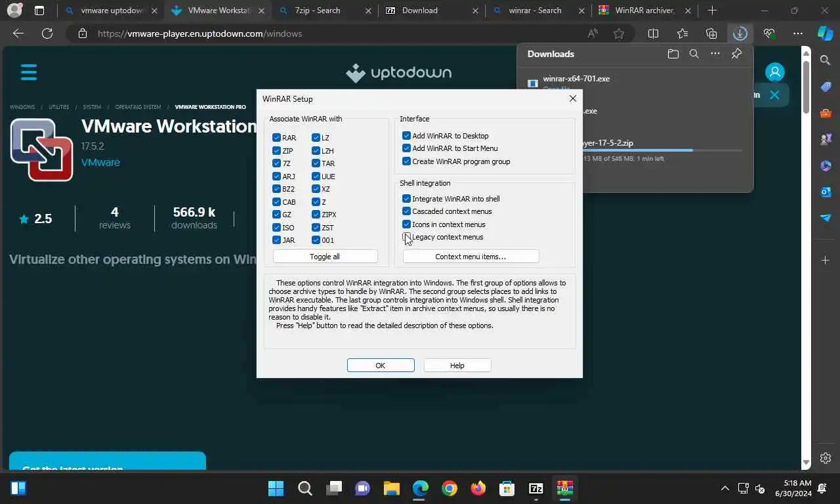Open the Split screen icon
Image resolution: width=840 pixels, height=504 pixels.
(653, 33)
